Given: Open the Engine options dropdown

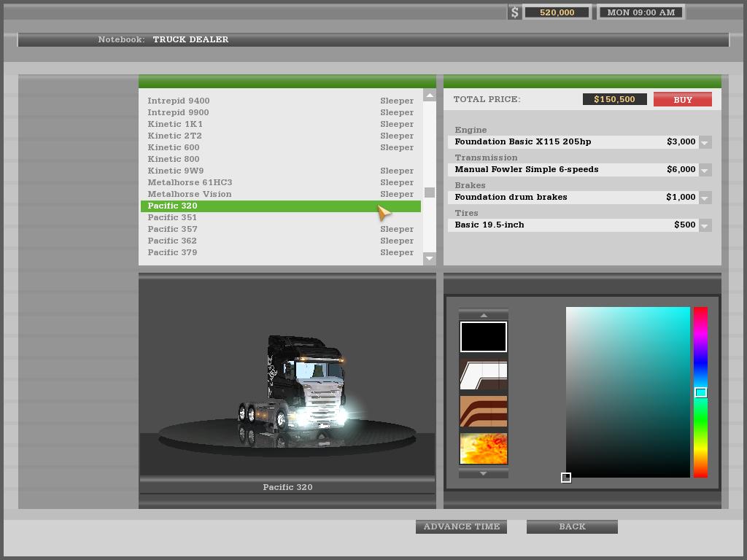Looking at the screenshot, I should (x=705, y=142).
